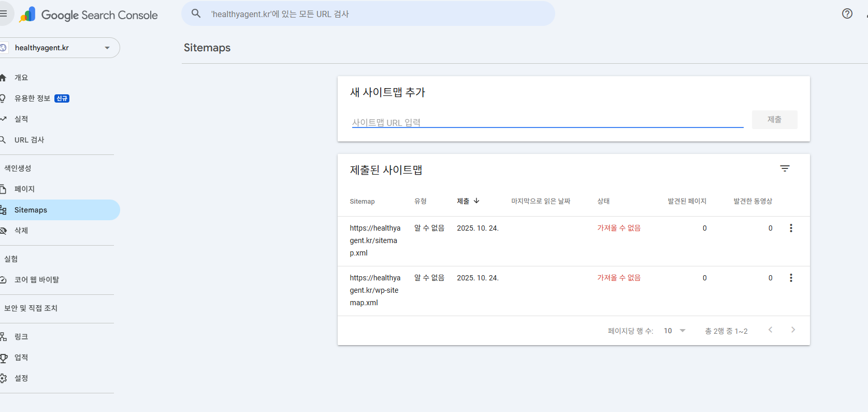The image size is (868, 412).
Task: Click the 제출 sort arrow icon
Action: pyautogui.click(x=476, y=201)
